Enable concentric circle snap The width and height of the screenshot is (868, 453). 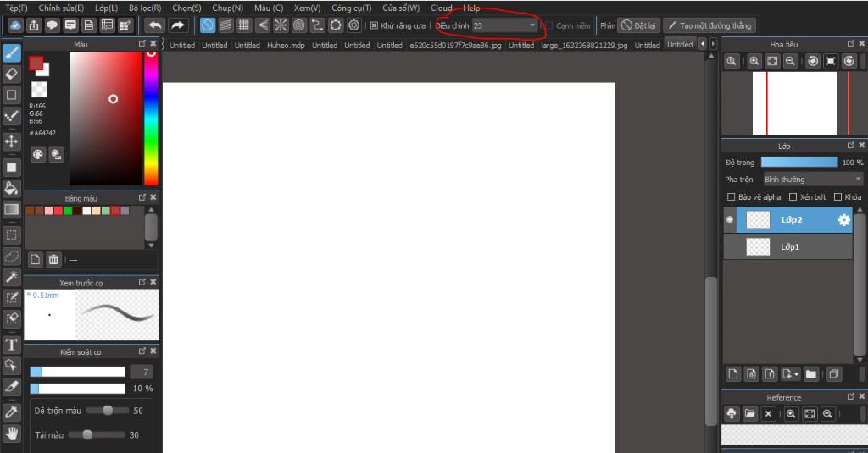tap(299, 25)
